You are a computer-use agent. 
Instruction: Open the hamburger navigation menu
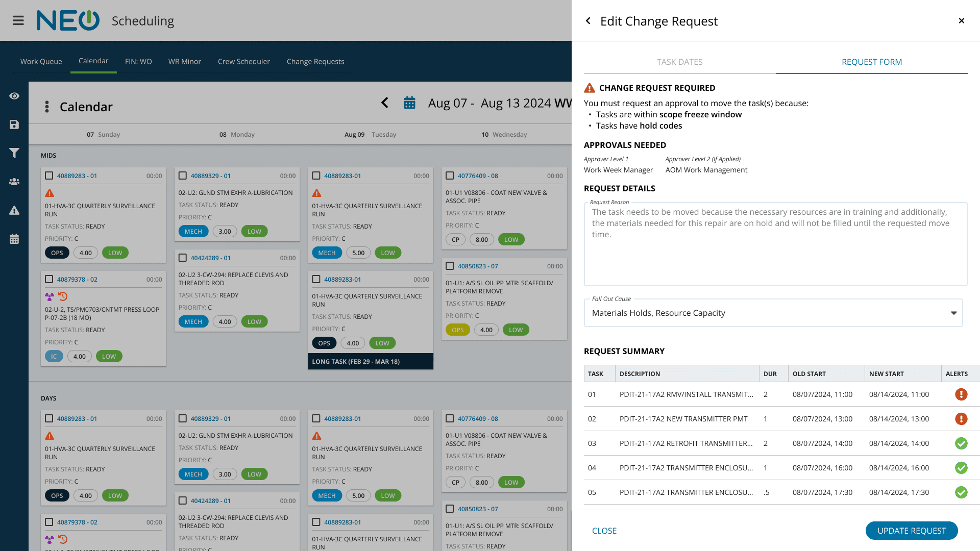pyautogui.click(x=18, y=20)
